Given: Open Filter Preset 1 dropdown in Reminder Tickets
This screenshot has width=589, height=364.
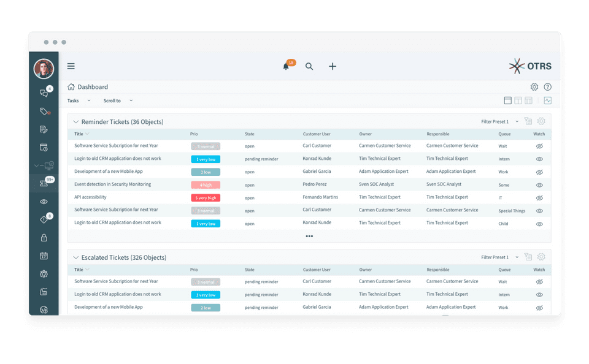Looking at the screenshot, I should tap(499, 122).
